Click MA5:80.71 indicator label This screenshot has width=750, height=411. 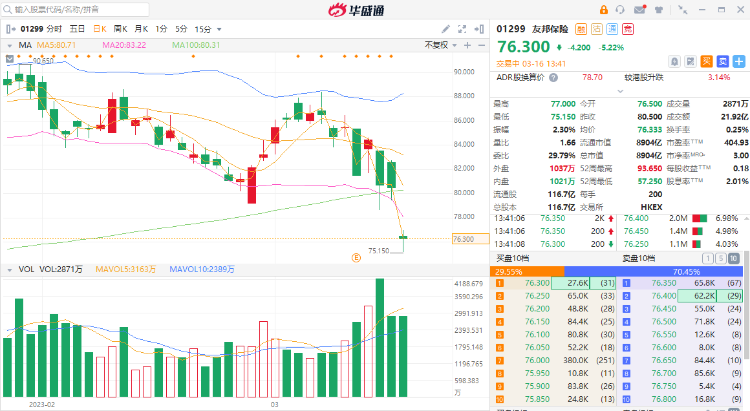[x=56, y=45]
